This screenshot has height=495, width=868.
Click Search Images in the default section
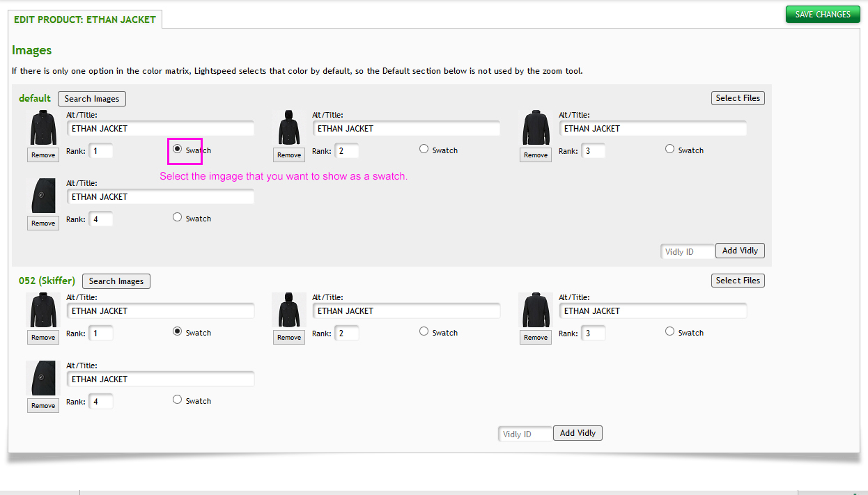coord(92,99)
